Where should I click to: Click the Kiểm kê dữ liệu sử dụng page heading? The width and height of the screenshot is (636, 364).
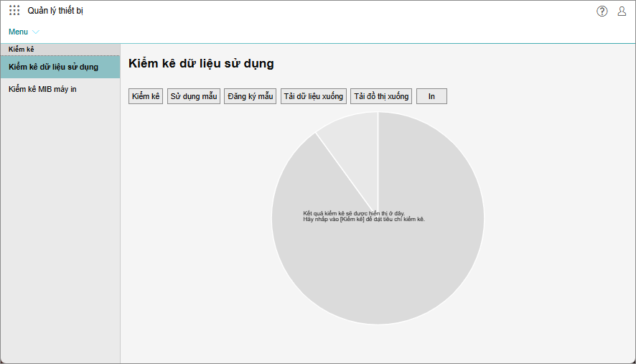pos(201,63)
